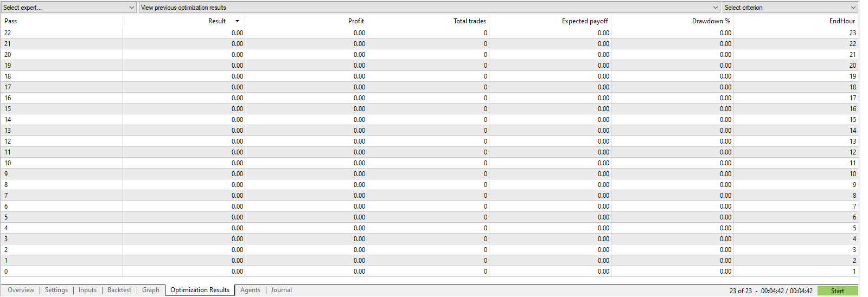The height and width of the screenshot is (297, 868).
Task: Select the Optimization Results tab
Action: click(x=200, y=290)
